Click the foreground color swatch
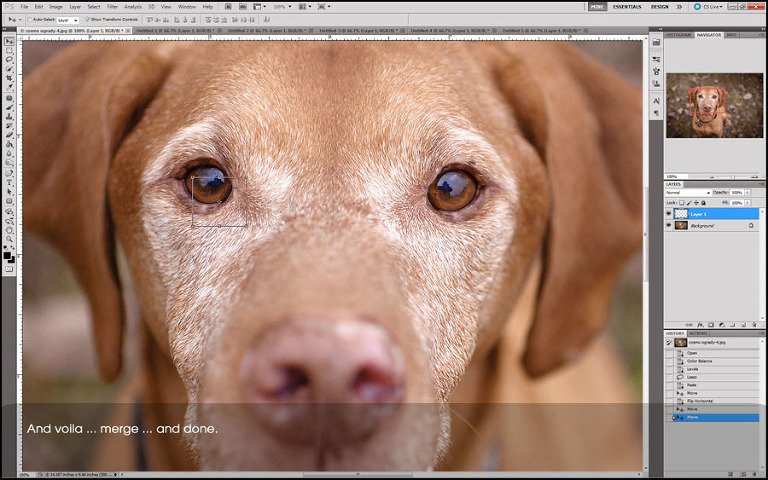The height and width of the screenshot is (480, 768). pyautogui.click(x=8, y=254)
